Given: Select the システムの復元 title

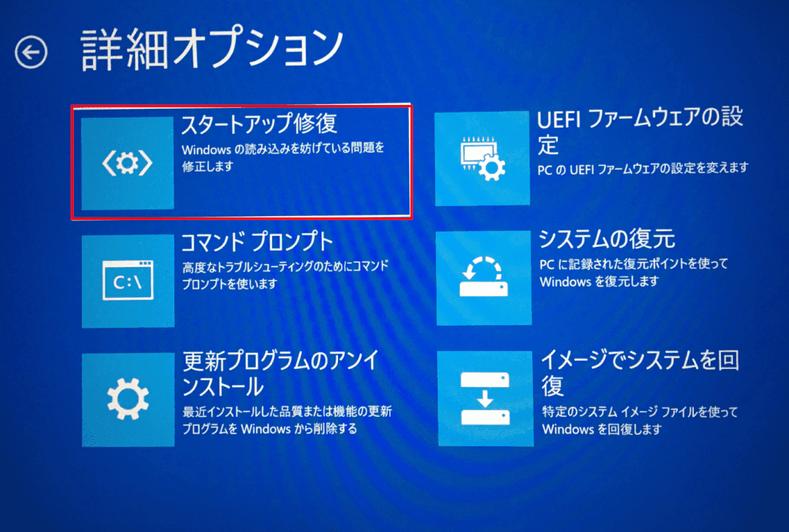Looking at the screenshot, I should click(x=607, y=239).
